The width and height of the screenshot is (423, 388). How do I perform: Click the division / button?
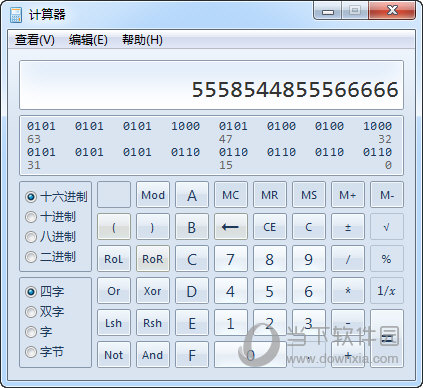pos(348,259)
